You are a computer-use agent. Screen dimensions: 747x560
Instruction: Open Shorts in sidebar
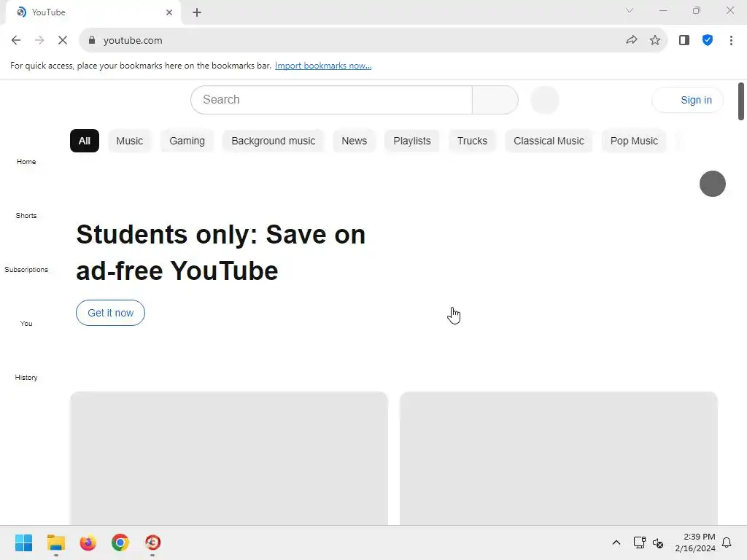point(26,215)
